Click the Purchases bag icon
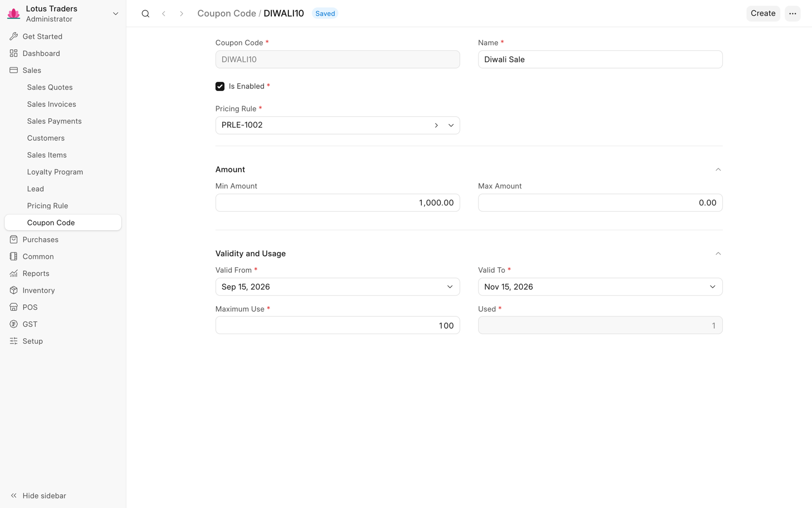Viewport: 812px width, 508px height. [x=14, y=240]
